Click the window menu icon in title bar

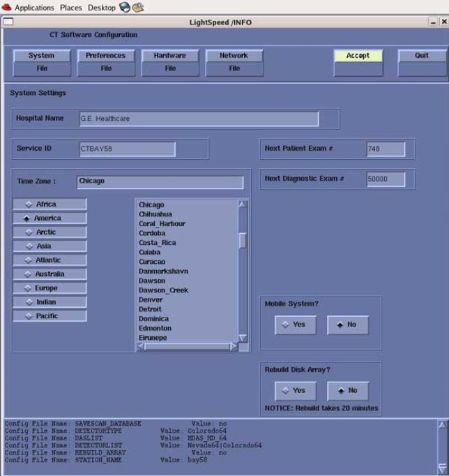coord(8,22)
